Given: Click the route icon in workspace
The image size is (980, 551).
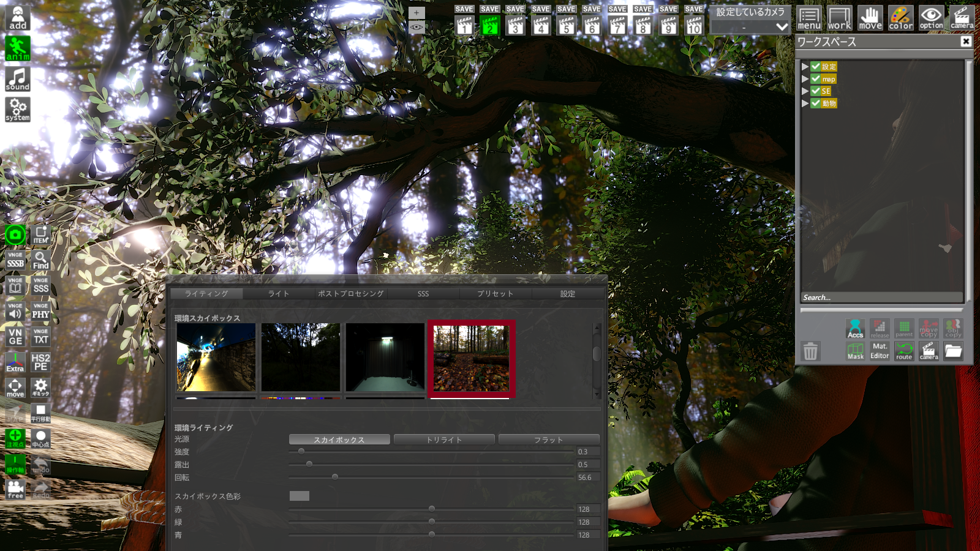Looking at the screenshot, I should pos(904,351).
